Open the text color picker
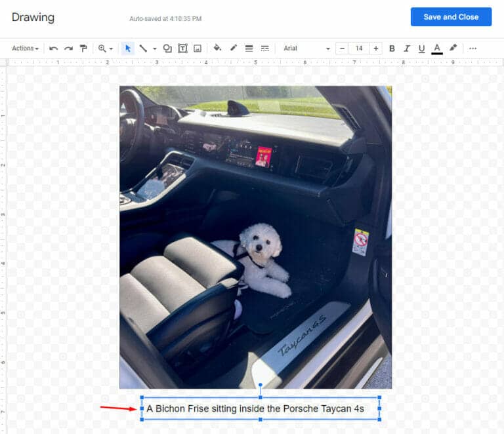 pos(437,49)
